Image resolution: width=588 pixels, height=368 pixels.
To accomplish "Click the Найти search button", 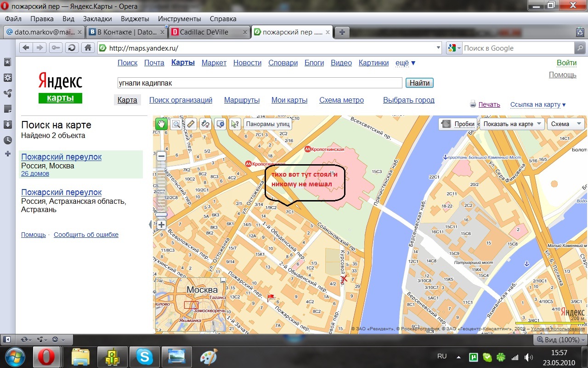I will (x=419, y=83).
